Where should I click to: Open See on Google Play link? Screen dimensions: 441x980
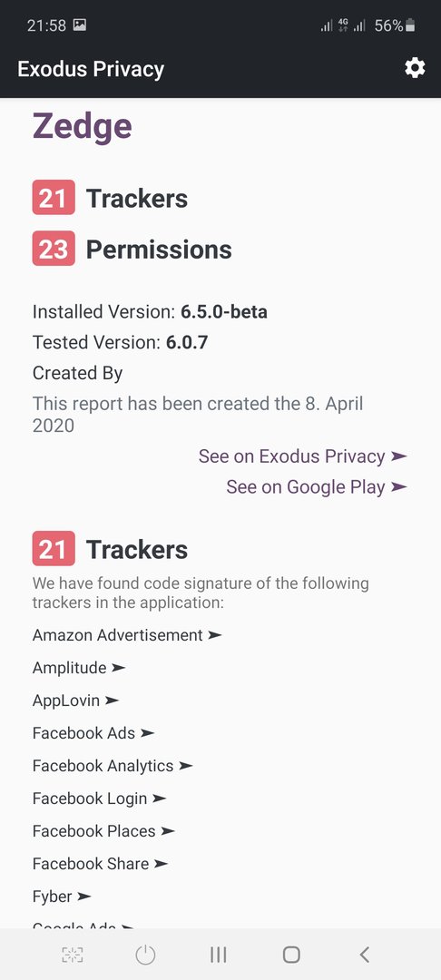(x=317, y=487)
